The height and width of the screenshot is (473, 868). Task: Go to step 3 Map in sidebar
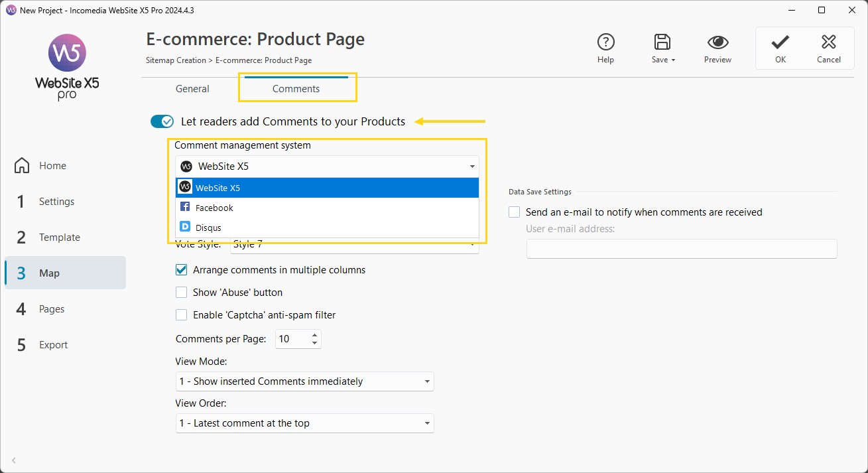point(65,273)
